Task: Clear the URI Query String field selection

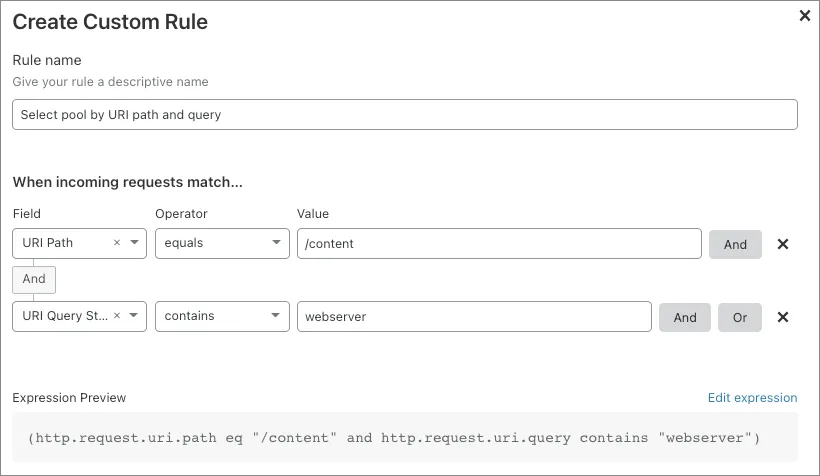Action: tap(117, 317)
